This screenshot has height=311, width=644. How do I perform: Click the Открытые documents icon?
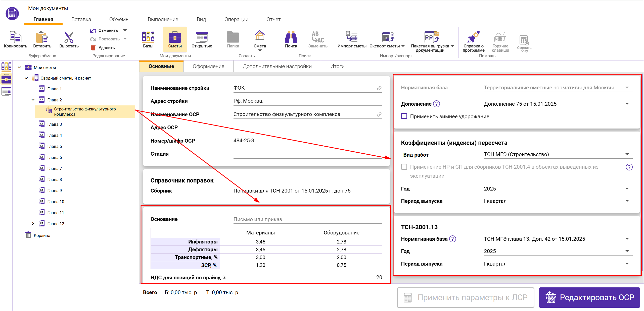(x=202, y=37)
